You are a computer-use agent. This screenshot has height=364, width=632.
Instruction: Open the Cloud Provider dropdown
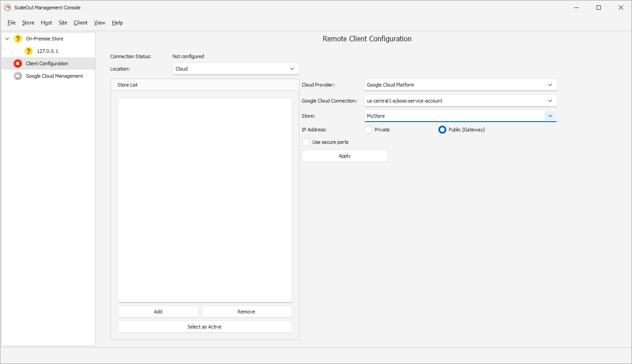click(x=461, y=85)
